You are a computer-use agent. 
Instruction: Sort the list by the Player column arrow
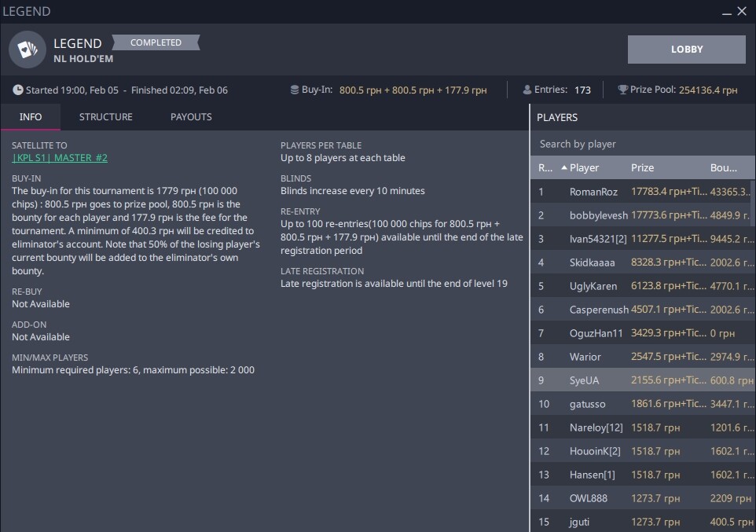coord(564,168)
